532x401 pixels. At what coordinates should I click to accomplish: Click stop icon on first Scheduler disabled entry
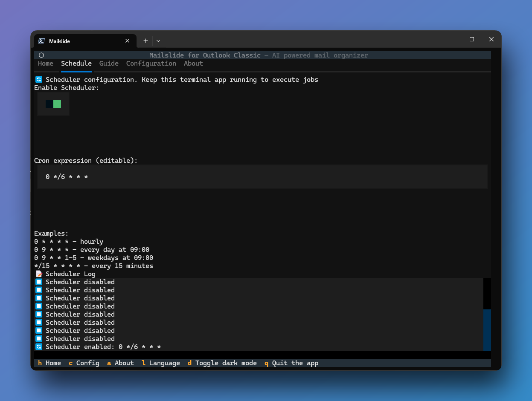tap(39, 282)
